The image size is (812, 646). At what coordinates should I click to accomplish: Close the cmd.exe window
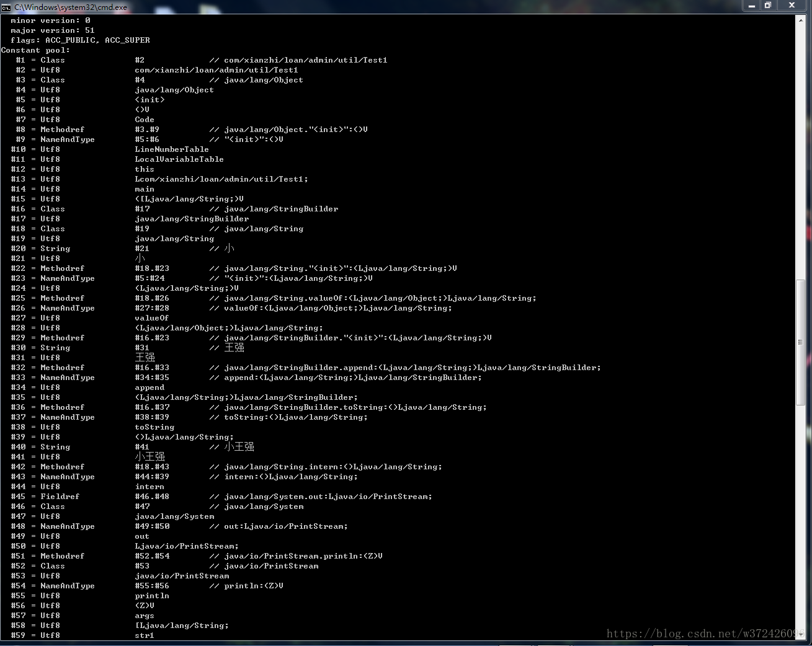click(x=792, y=6)
